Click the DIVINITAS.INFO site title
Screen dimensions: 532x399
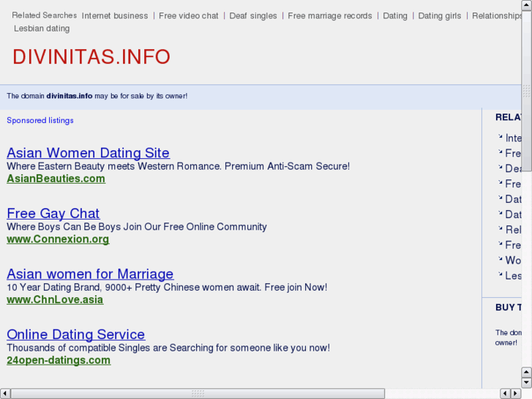(x=91, y=56)
